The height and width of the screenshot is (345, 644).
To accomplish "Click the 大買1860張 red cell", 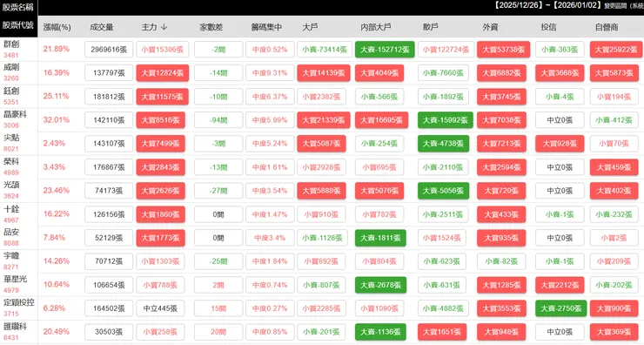I will pos(161,214).
